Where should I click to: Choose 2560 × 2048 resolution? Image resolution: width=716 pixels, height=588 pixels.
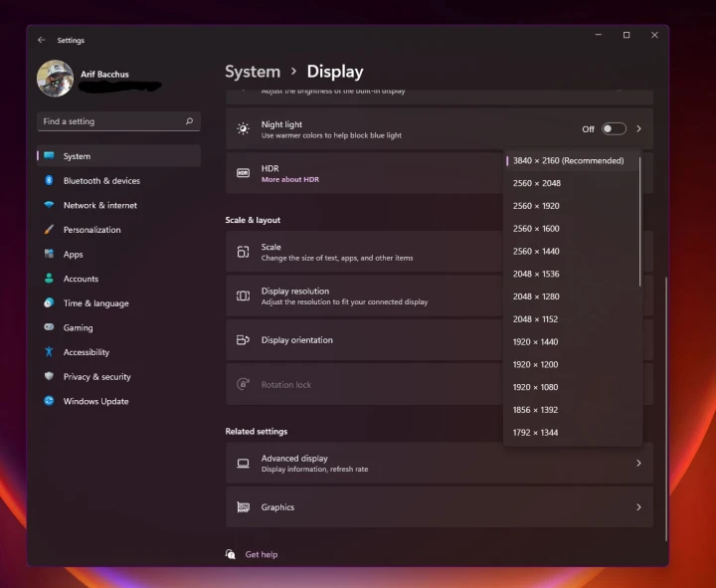click(572, 183)
